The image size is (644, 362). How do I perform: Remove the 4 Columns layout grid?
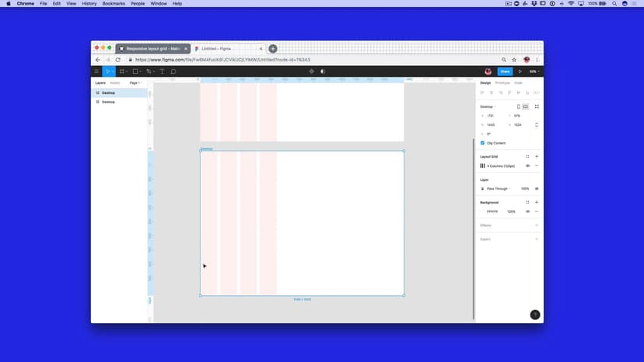pyautogui.click(x=537, y=165)
